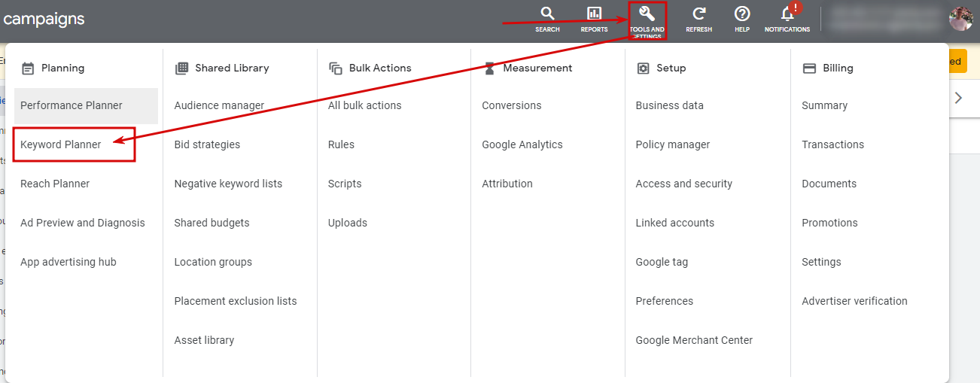Image resolution: width=980 pixels, height=383 pixels.
Task: Click the Planning calendar icon
Action: [28, 68]
